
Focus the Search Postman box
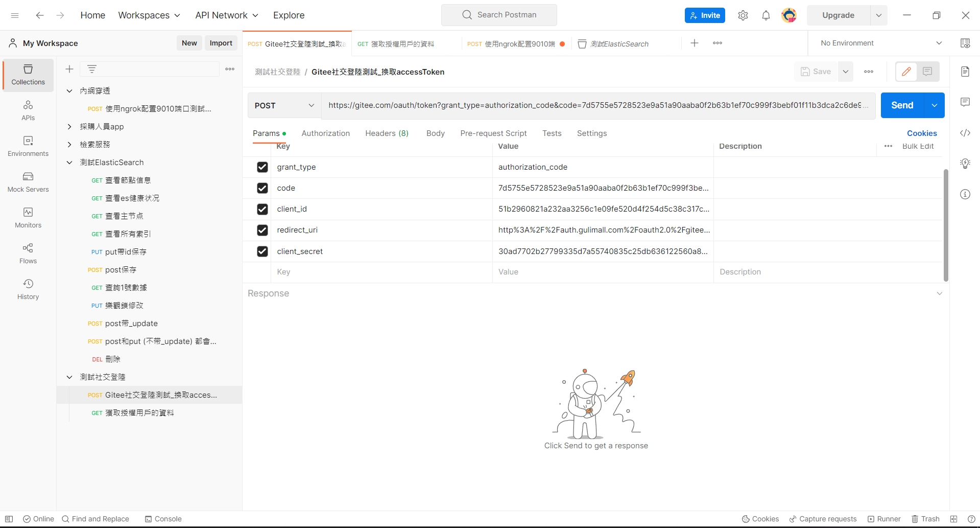tap(499, 15)
